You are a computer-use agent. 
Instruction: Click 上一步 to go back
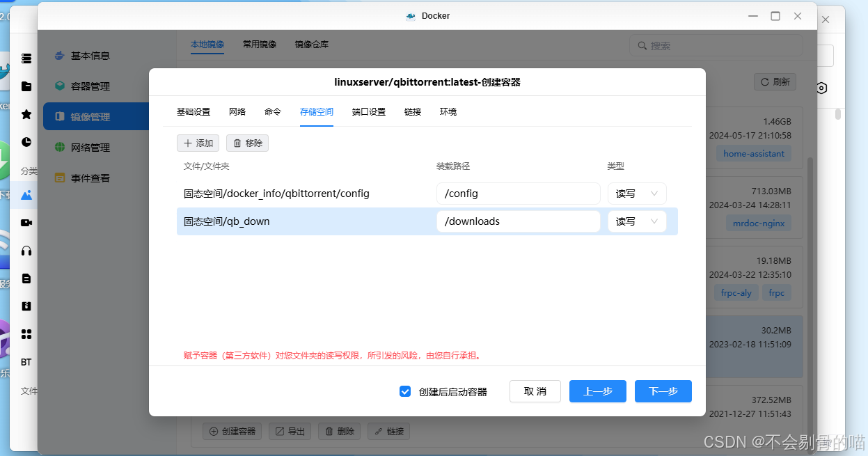coord(598,391)
